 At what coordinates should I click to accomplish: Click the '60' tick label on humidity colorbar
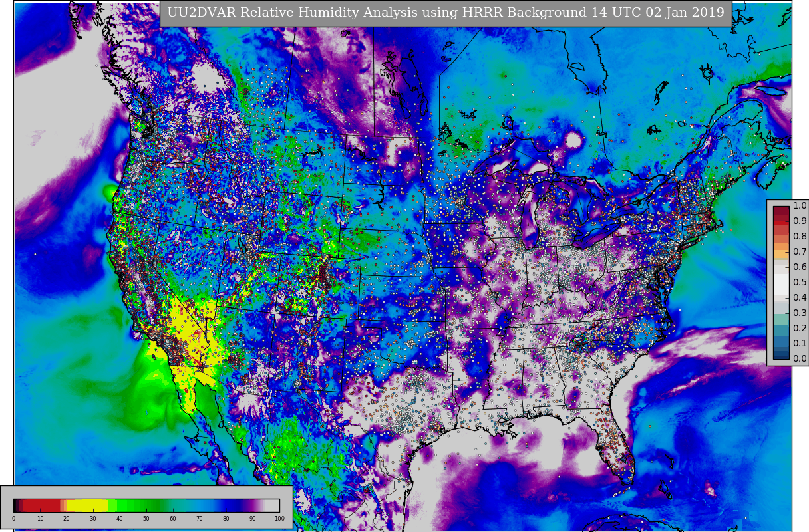[173, 519]
